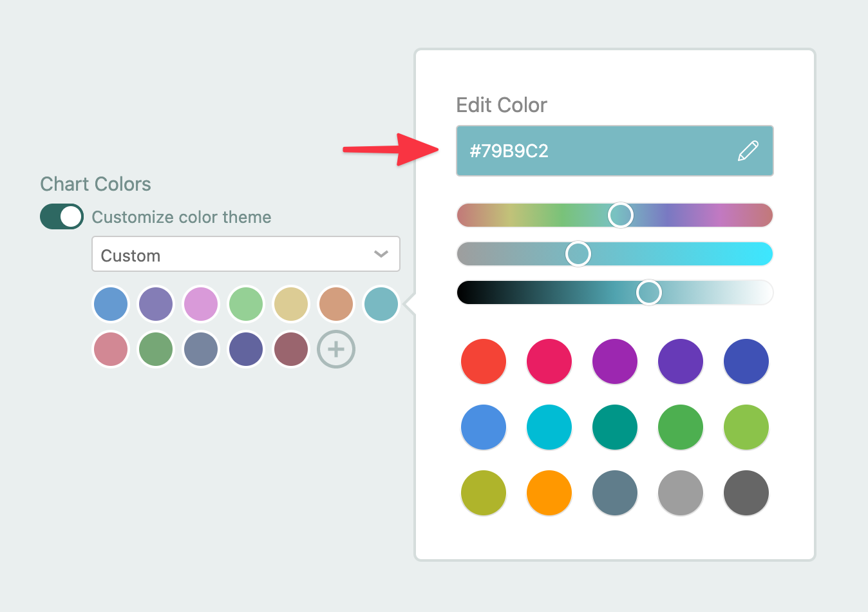868x612 pixels.
Task: Select the pink-lilac chart color swatch
Action: pyautogui.click(x=201, y=304)
